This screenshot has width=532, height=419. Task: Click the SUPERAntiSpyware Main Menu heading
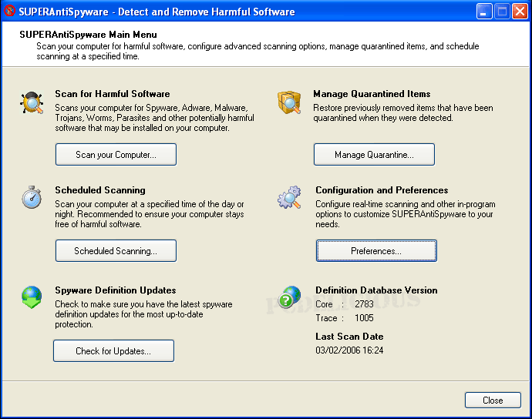tap(88, 35)
